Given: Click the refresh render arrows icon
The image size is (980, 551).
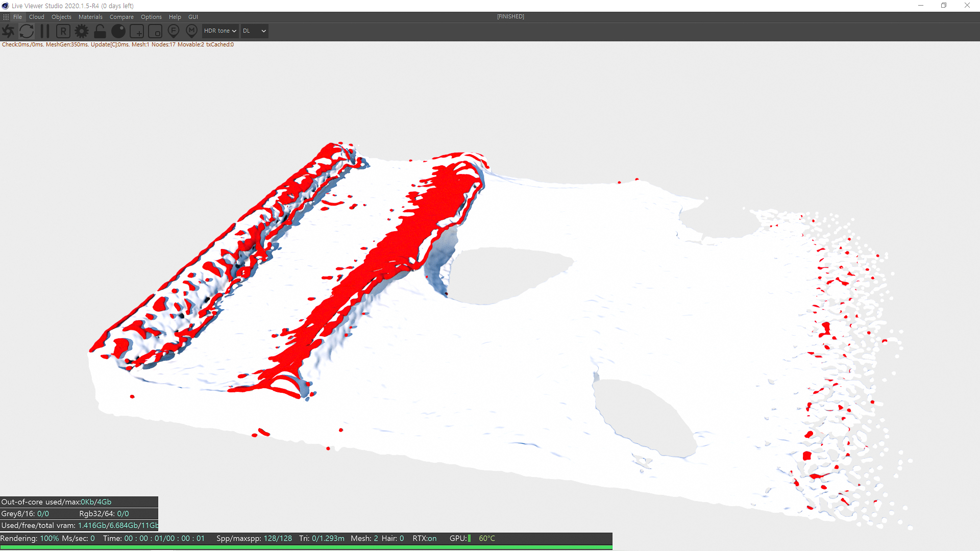Looking at the screenshot, I should click(27, 31).
